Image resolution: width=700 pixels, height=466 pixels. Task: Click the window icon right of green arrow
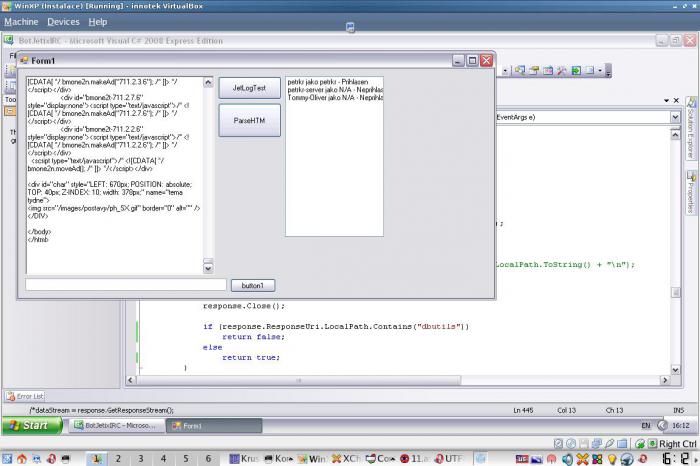[589, 71]
